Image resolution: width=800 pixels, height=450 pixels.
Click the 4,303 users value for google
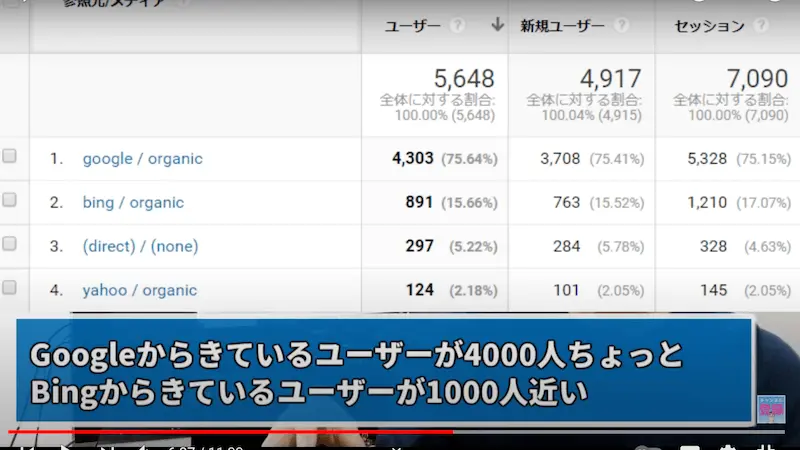412,158
